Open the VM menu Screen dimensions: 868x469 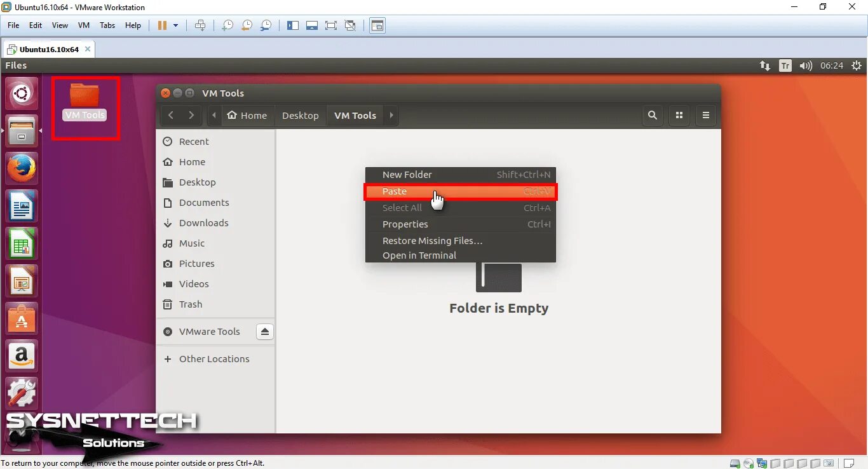tap(84, 25)
